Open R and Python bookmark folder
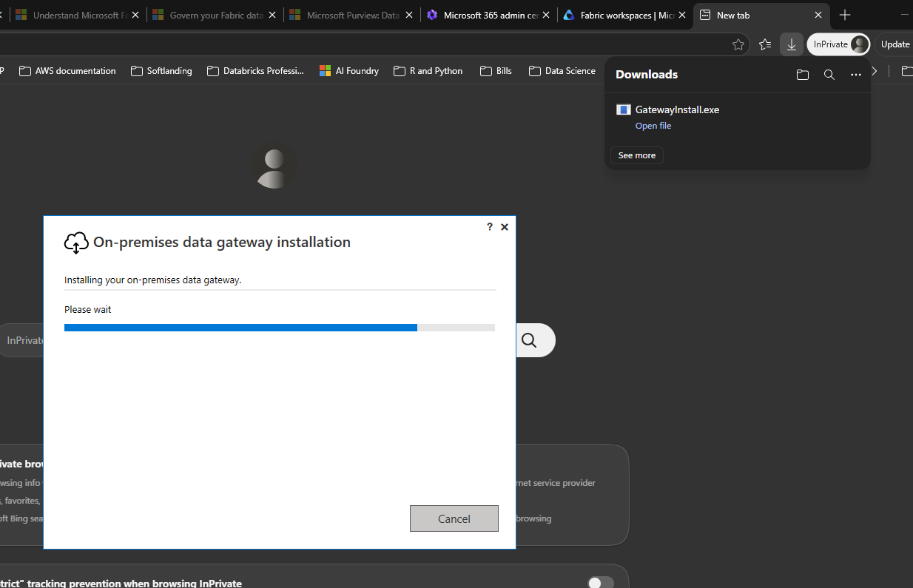This screenshot has width=913, height=588. 428,71
